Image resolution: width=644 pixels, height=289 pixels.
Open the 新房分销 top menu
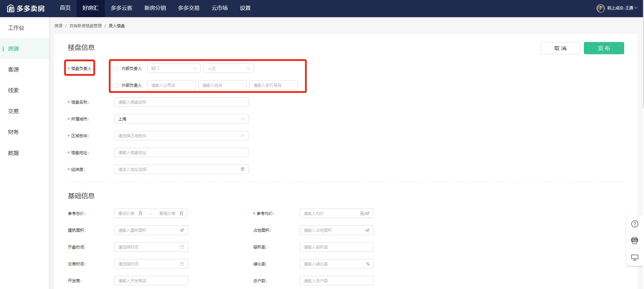click(155, 8)
